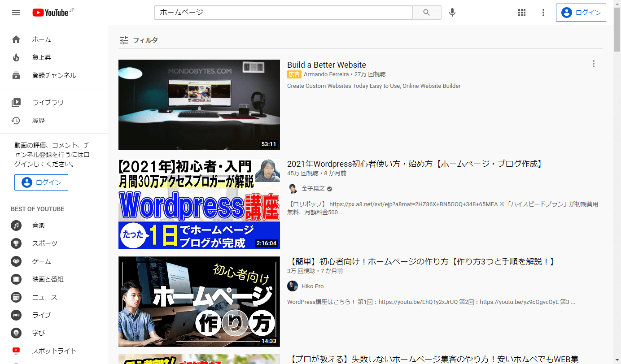The image size is (621, 364).
Task: Click the WordPress講座はこちら description text
Action: pyautogui.click(x=431, y=302)
